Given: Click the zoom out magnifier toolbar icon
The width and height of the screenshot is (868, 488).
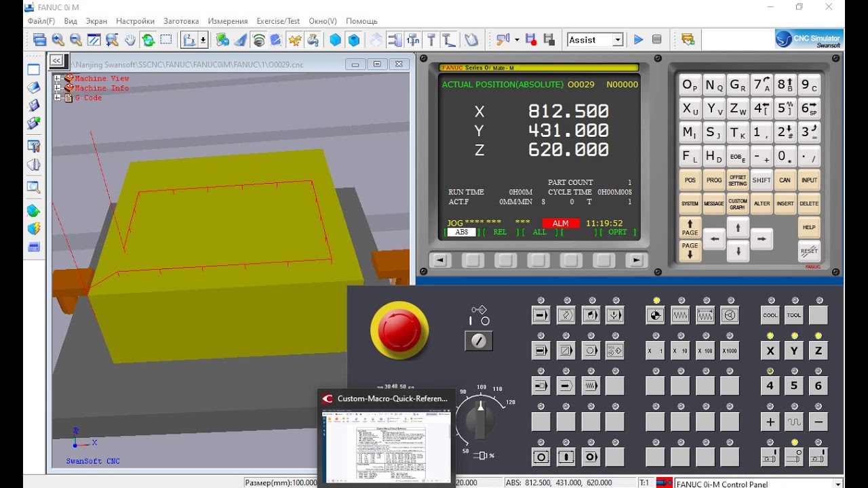Looking at the screenshot, I should click(x=76, y=40).
